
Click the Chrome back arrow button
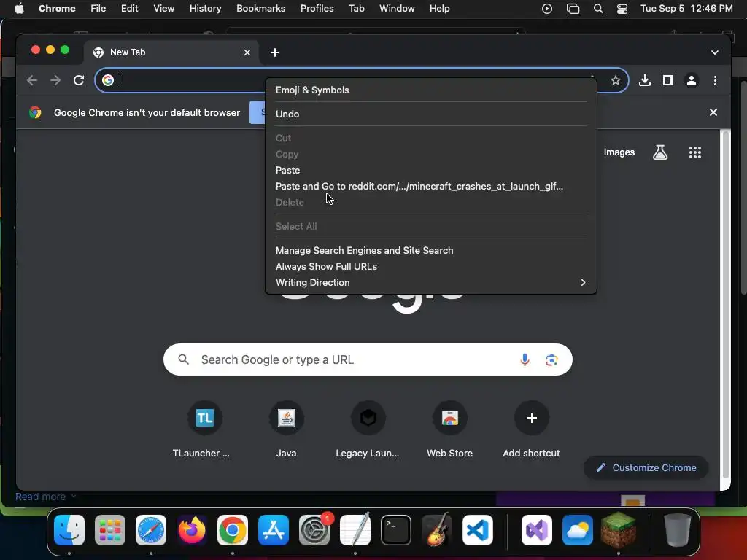[x=32, y=80]
